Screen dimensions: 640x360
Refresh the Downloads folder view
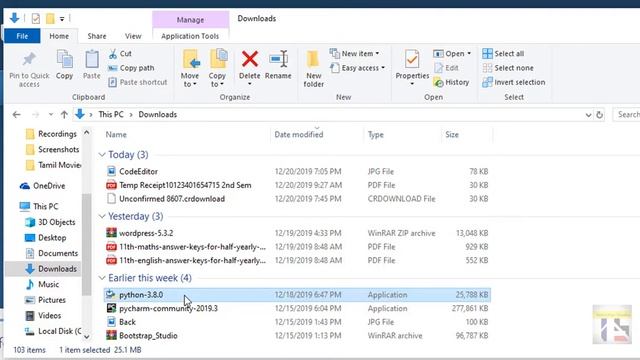tap(599, 115)
